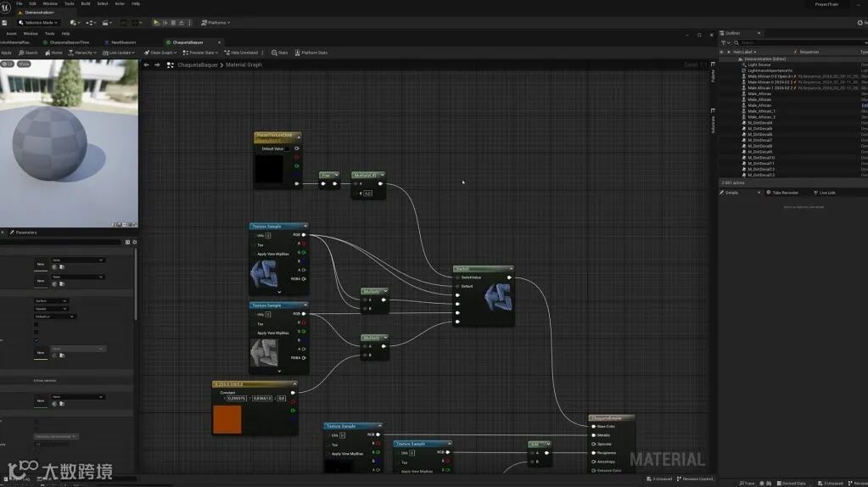
Task: Click the Sequence column header in Outliner
Action: (x=809, y=52)
